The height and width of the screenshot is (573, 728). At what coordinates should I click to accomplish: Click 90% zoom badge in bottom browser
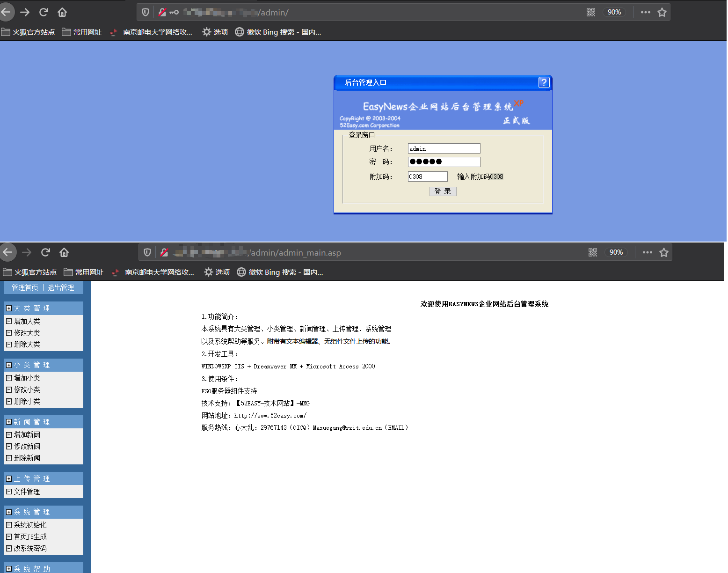(x=616, y=252)
